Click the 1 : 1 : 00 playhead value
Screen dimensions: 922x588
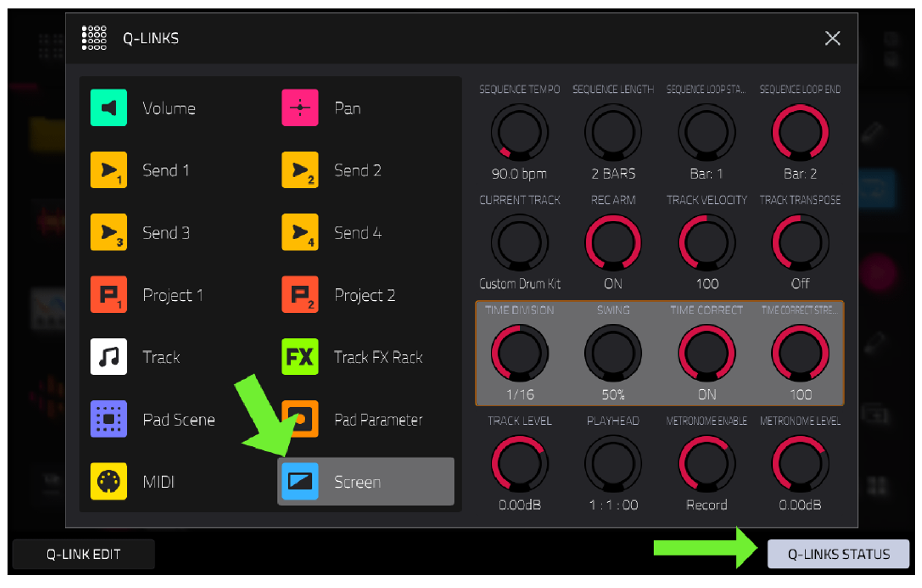coord(613,505)
